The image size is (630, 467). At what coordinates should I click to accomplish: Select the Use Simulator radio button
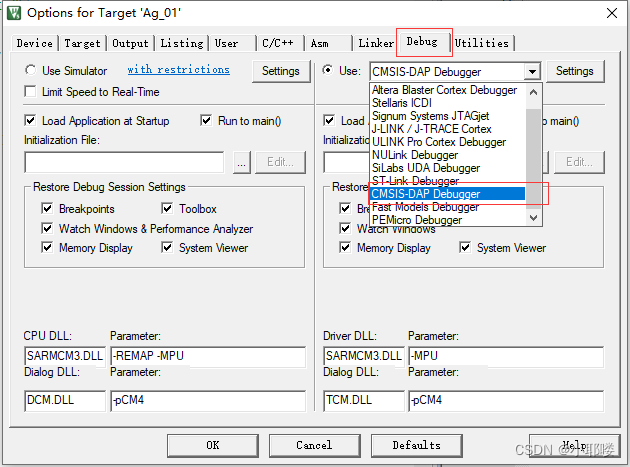click(x=31, y=70)
